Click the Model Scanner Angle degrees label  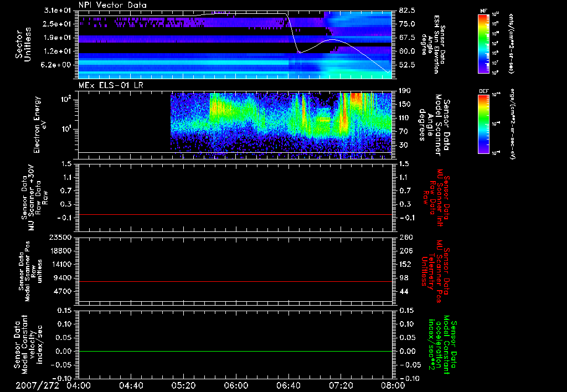(435, 125)
